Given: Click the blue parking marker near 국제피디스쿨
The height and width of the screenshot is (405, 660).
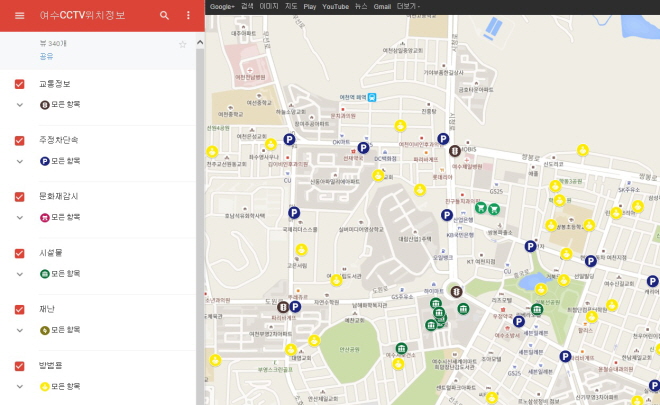Looking at the screenshot, I should 294,212.
